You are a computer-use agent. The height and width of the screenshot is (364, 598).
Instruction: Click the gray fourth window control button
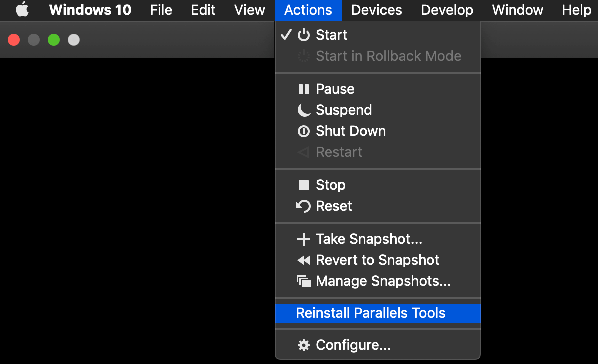[74, 40]
